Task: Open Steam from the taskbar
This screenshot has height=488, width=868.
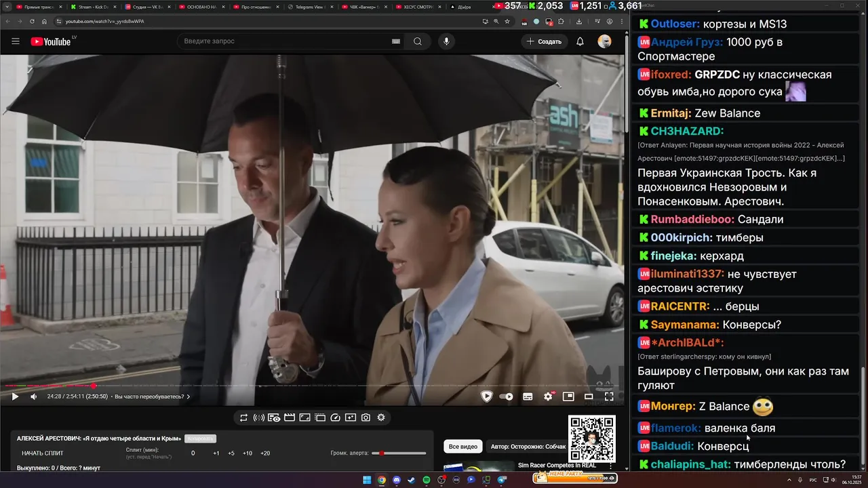Action: pyautogui.click(x=412, y=480)
